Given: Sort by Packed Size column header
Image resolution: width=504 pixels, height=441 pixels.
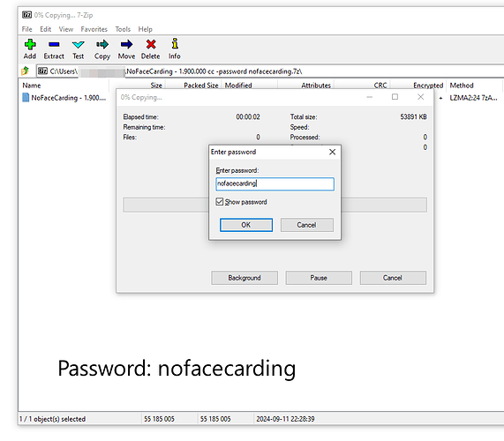Looking at the screenshot, I should tap(201, 86).
